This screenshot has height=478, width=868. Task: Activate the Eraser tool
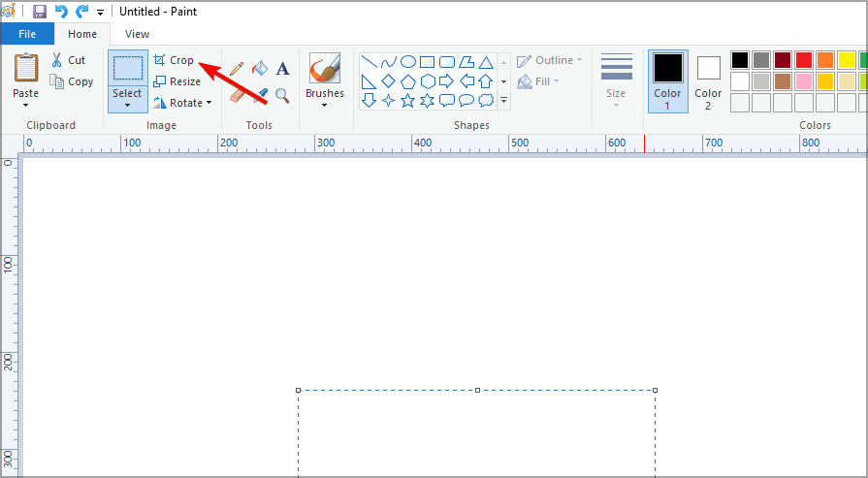point(236,95)
